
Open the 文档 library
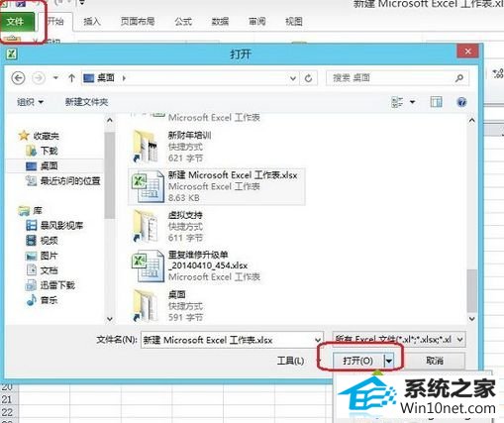(x=42, y=270)
